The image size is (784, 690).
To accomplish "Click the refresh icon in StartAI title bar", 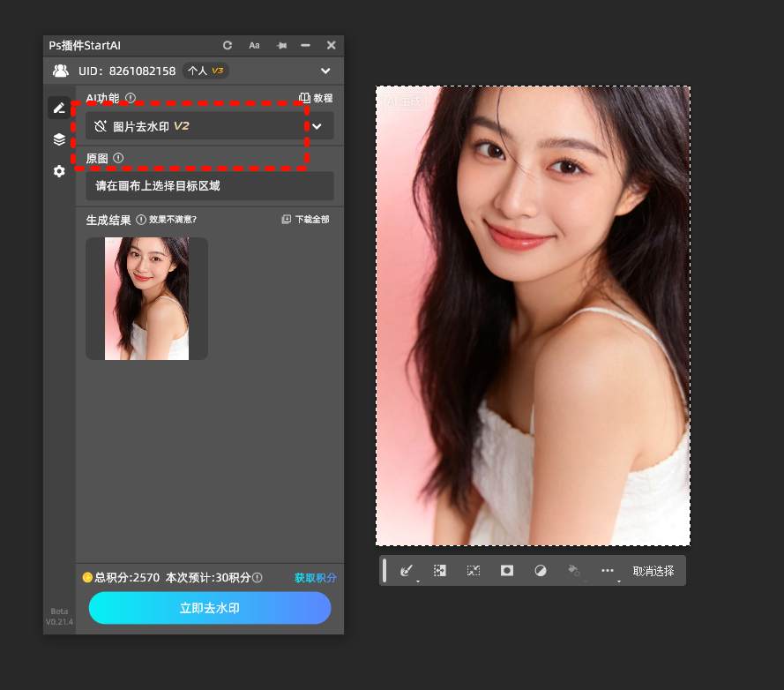I will [228, 45].
